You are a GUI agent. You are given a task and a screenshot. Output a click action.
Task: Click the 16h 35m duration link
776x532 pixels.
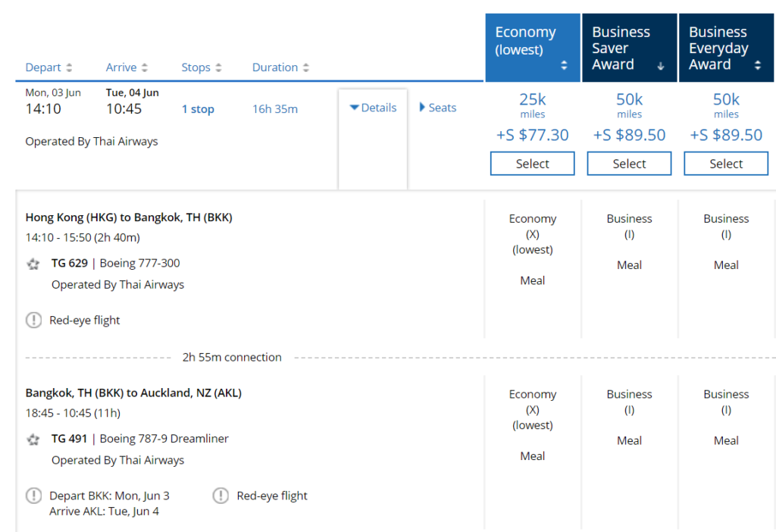(275, 109)
